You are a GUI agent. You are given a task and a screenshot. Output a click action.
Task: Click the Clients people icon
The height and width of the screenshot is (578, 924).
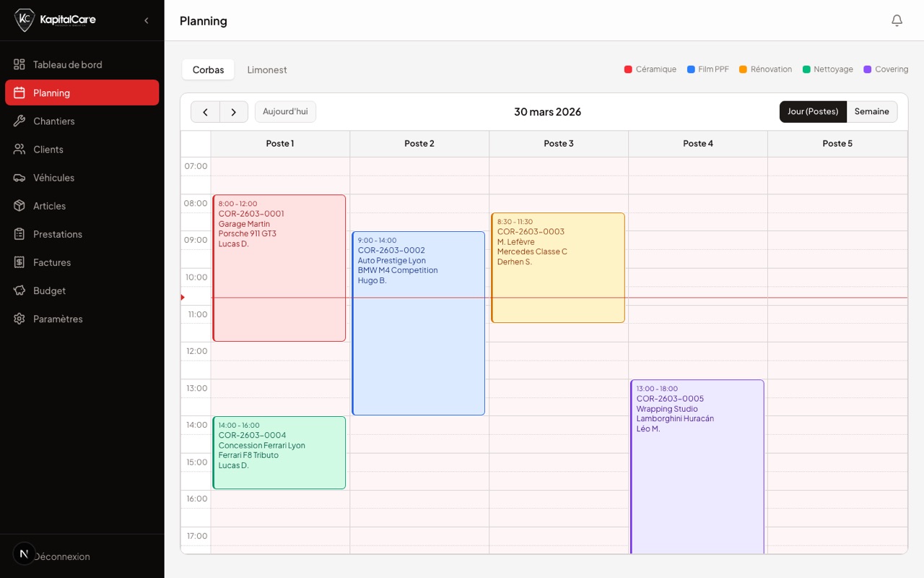[19, 149]
